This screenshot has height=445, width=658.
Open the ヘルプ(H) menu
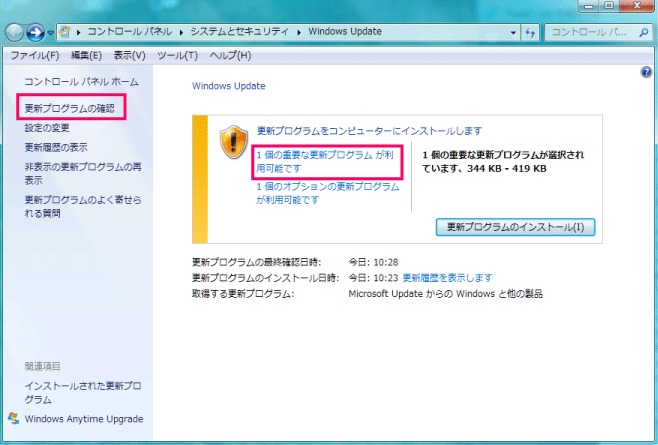pyautogui.click(x=230, y=55)
